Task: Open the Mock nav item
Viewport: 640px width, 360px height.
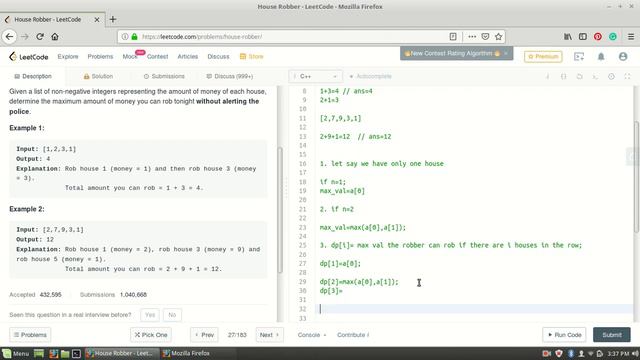Action: 130,57
